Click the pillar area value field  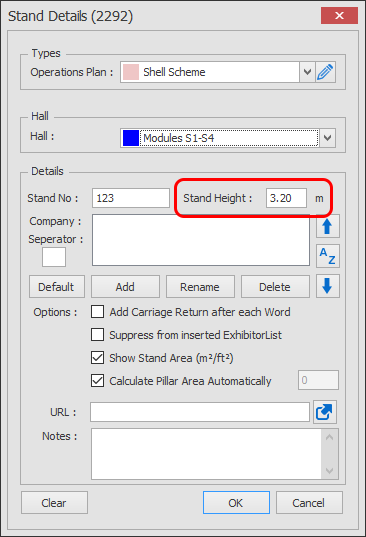pyautogui.click(x=318, y=380)
